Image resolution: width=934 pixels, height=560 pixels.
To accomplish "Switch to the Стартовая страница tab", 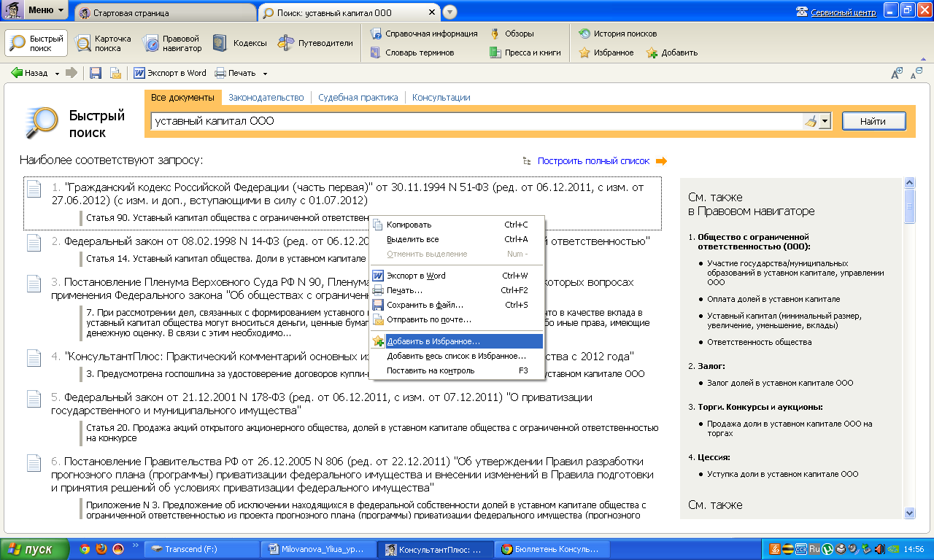I will [x=165, y=13].
